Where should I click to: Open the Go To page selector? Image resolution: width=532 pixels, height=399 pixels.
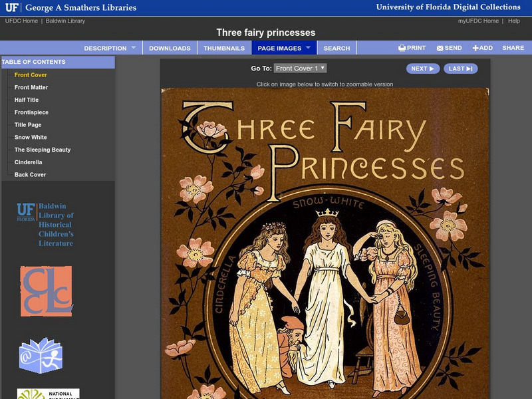pos(300,68)
